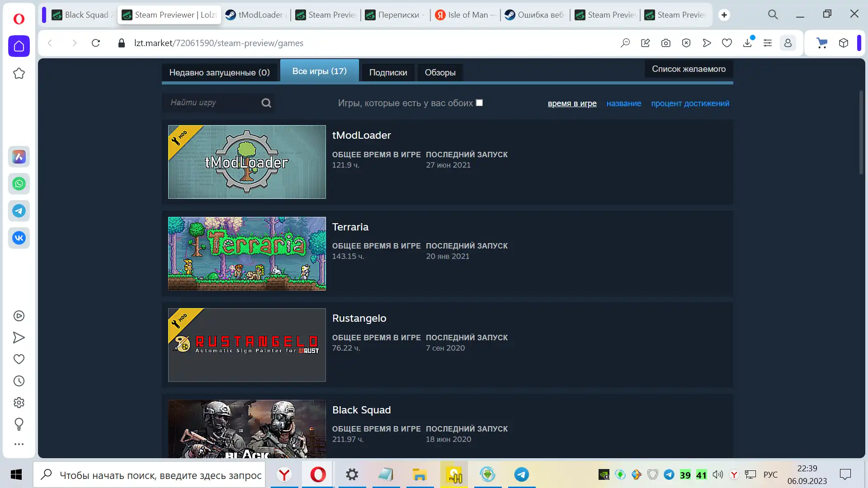Open the Player icon in the sidebar
Viewport: 868px width, 488px height.
pos(19,316)
